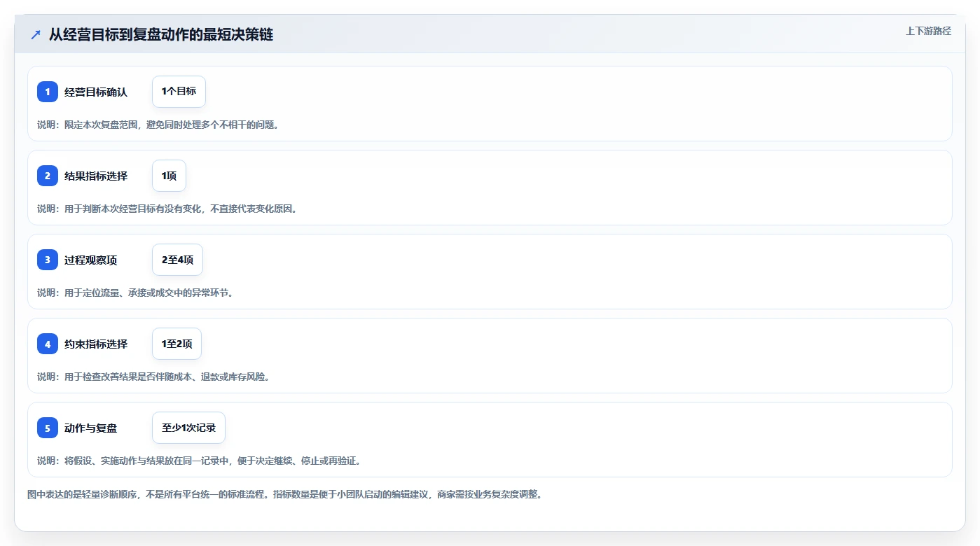This screenshot has height=546, width=980.
Task: Click the number 2 step badge
Action: coord(48,176)
